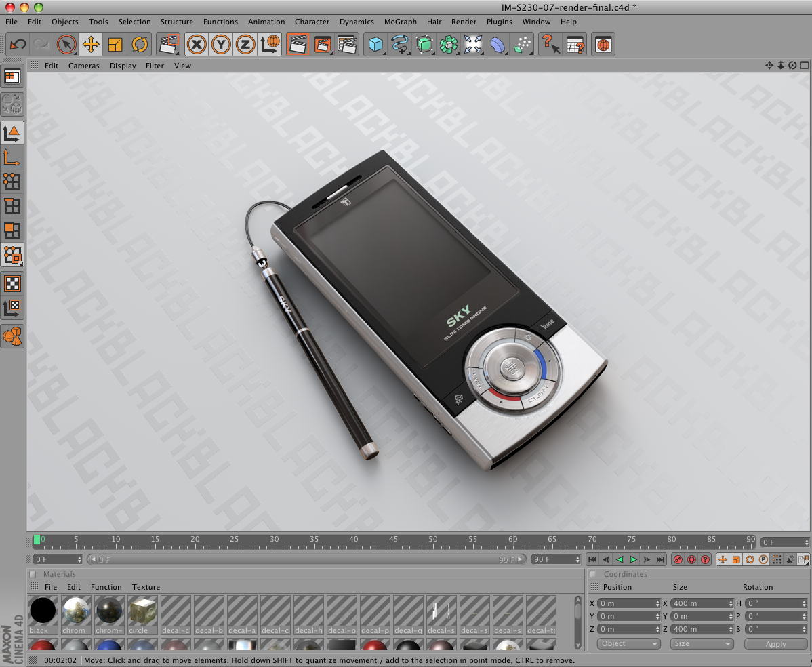Click the primitives group icon at left bottom

12,336
